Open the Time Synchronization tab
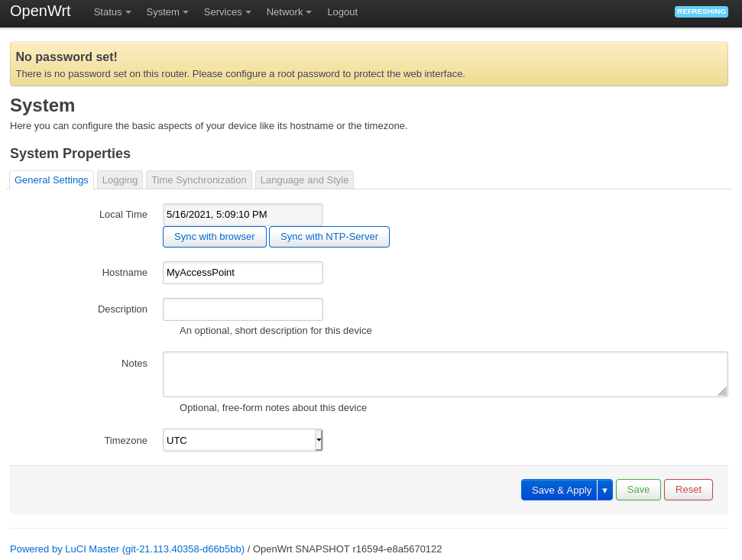Image resolution: width=742 pixels, height=560 pixels. [x=199, y=180]
